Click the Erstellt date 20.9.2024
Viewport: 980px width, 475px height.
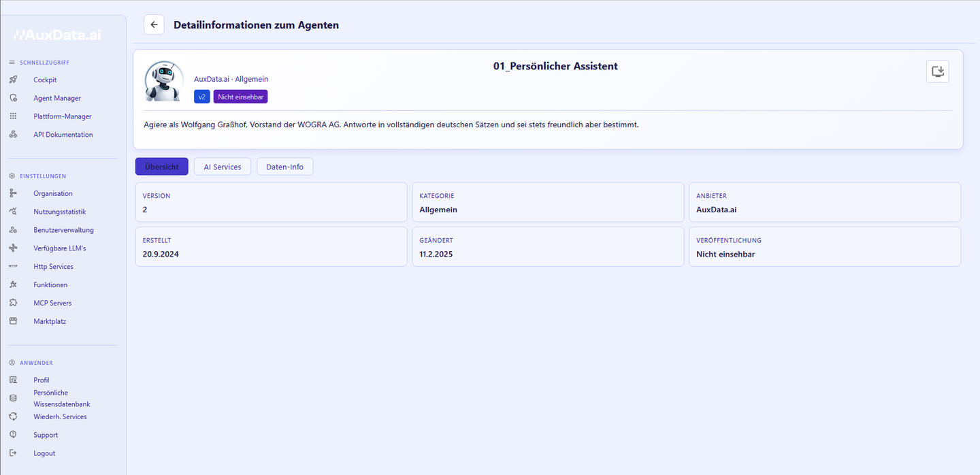tap(161, 255)
